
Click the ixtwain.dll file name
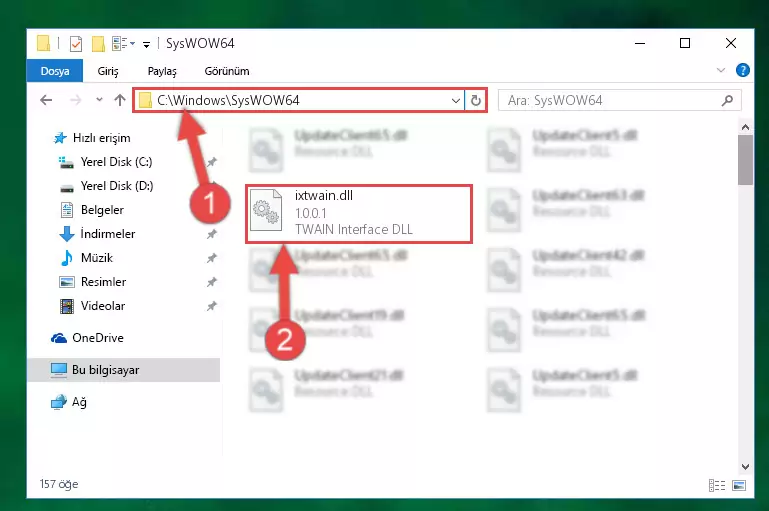pyautogui.click(x=324, y=196)
